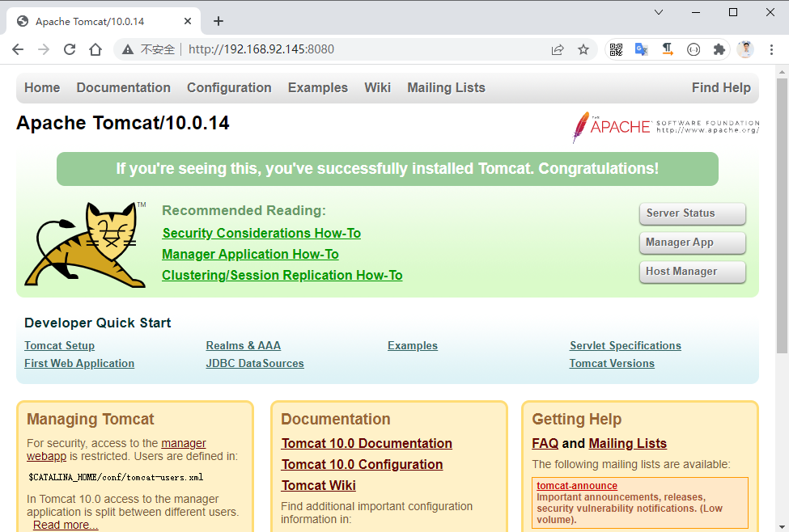Click the not-secure warning triangle icon

click(x=128, y=49)
